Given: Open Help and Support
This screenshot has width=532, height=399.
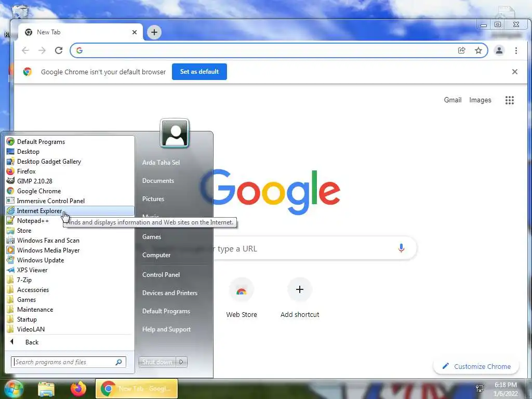Looking at the screenshot, I should (x=166, y=329).
